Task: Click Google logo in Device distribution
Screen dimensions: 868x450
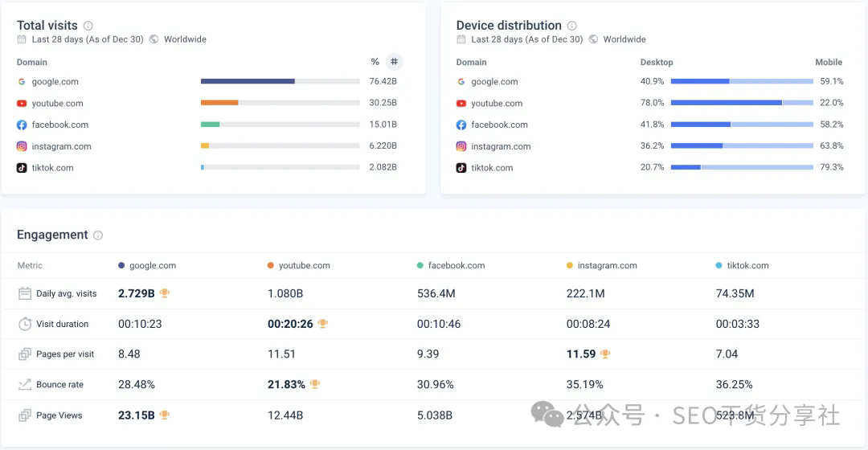Action: click(461, 81)
